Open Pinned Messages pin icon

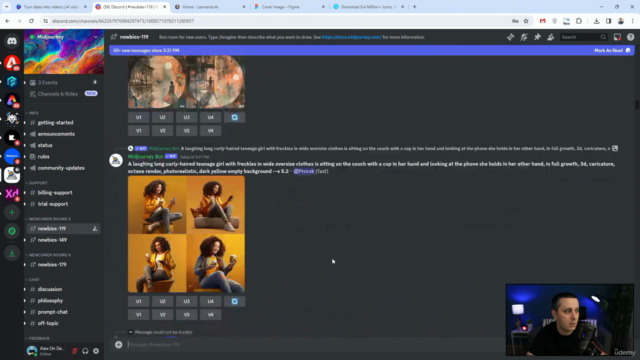(537, 37)
